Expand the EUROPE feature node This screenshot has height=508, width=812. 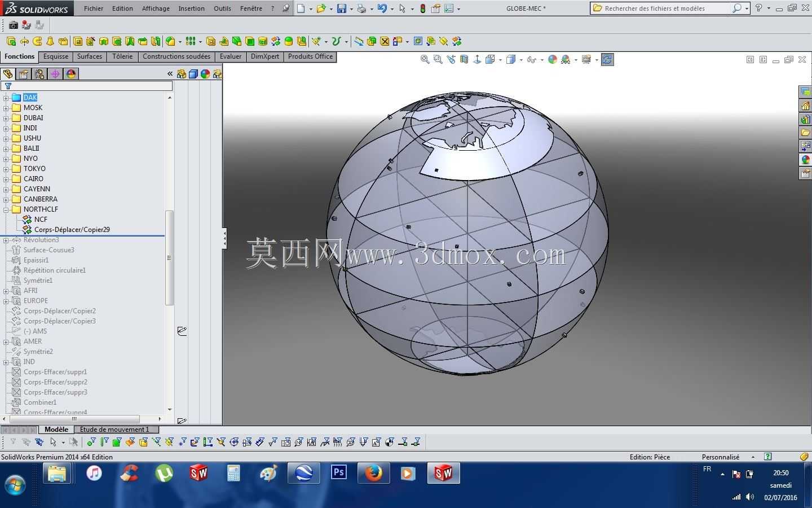click(6, 301)
